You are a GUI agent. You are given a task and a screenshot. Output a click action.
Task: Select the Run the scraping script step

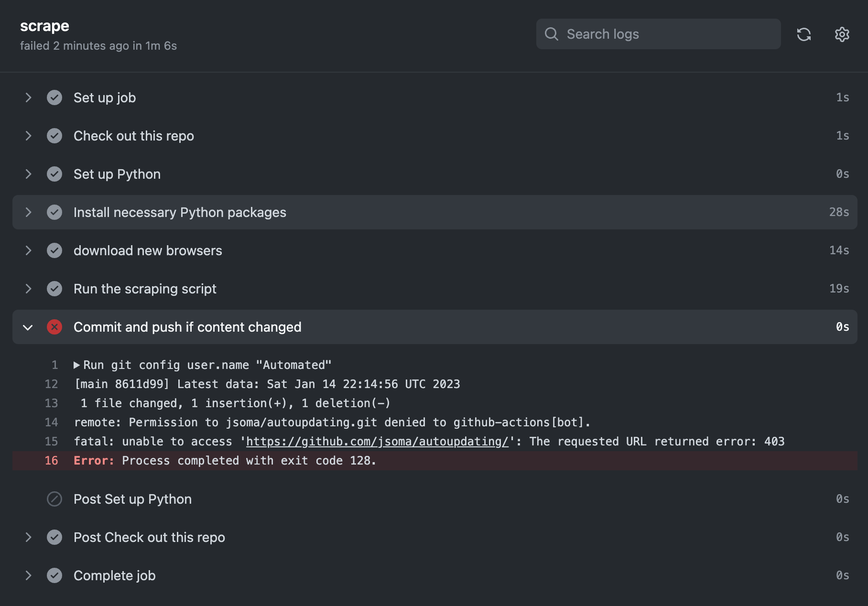(x=145, y=289)
